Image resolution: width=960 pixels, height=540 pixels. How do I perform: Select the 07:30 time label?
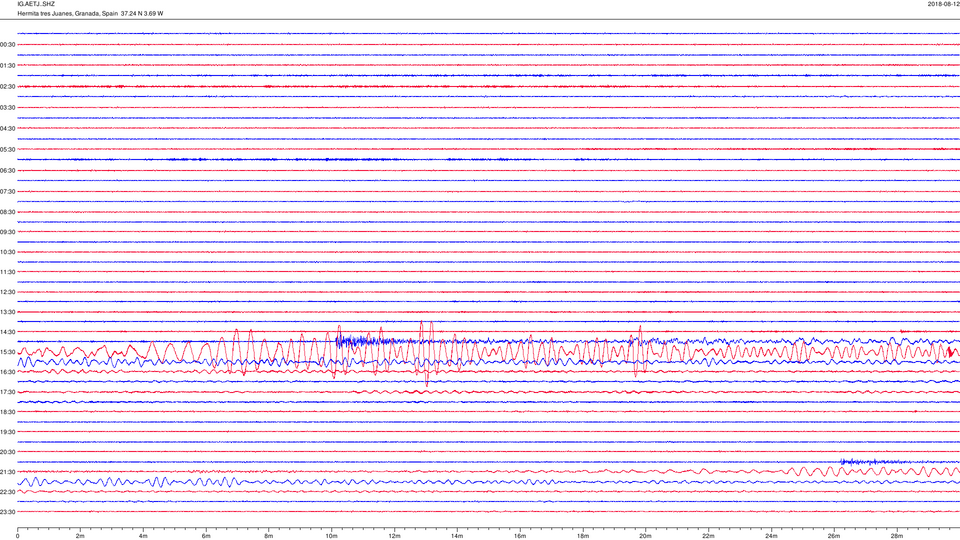click(x=7, y=192)
